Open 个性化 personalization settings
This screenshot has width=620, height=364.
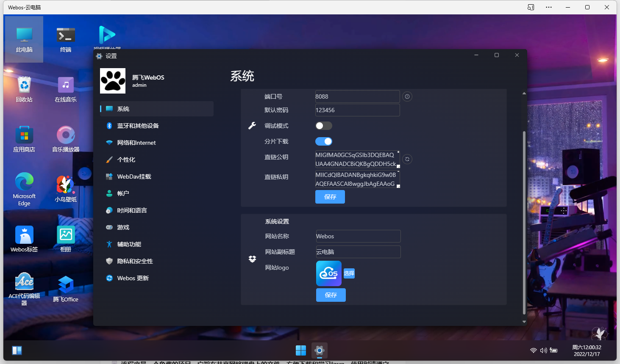[157, 160]
